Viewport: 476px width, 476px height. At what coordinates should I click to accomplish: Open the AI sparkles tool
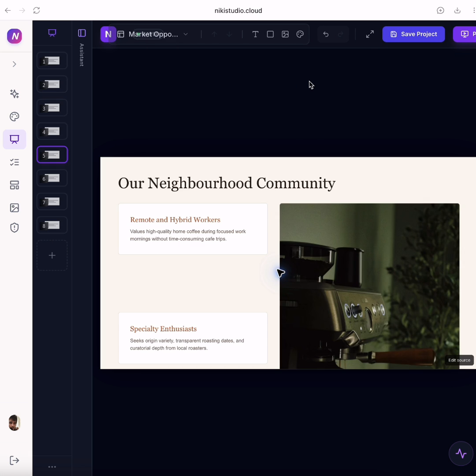(14, 94)
